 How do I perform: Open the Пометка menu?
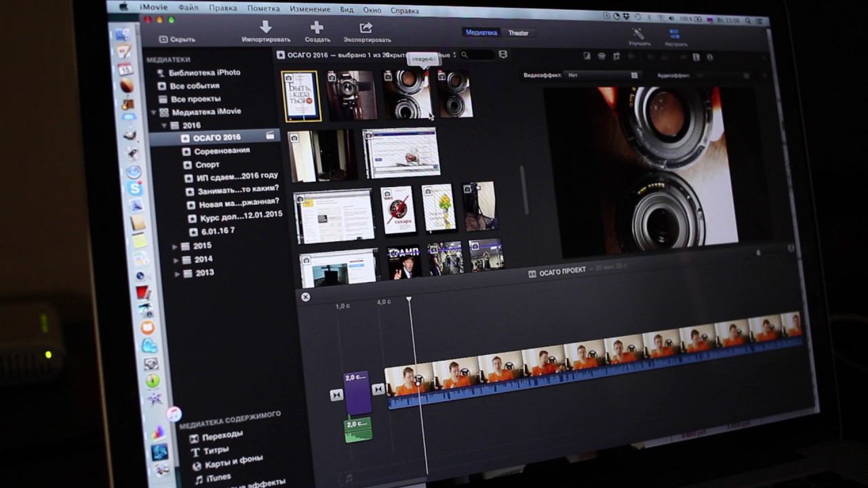tap(263, 9)
